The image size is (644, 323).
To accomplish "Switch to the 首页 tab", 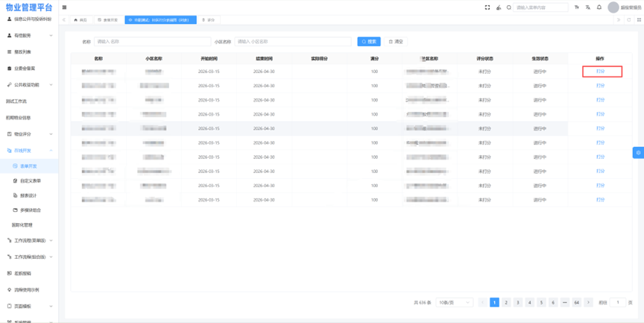I will click(80, 20).
